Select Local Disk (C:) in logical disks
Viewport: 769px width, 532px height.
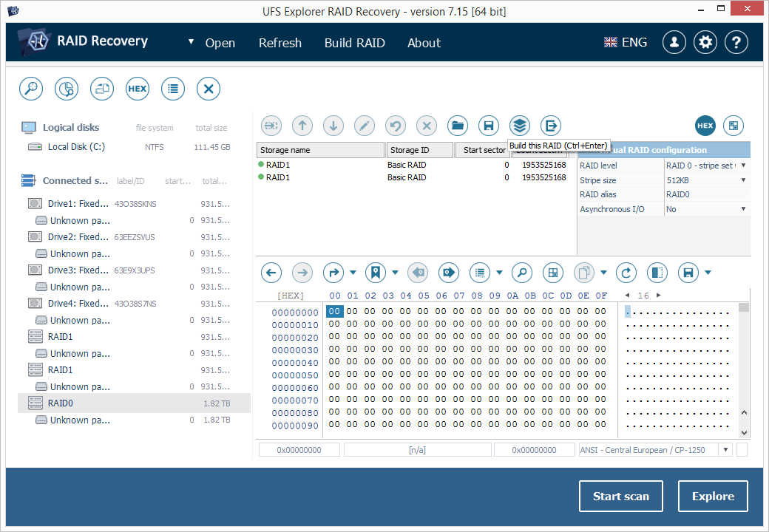coord(129,147)
